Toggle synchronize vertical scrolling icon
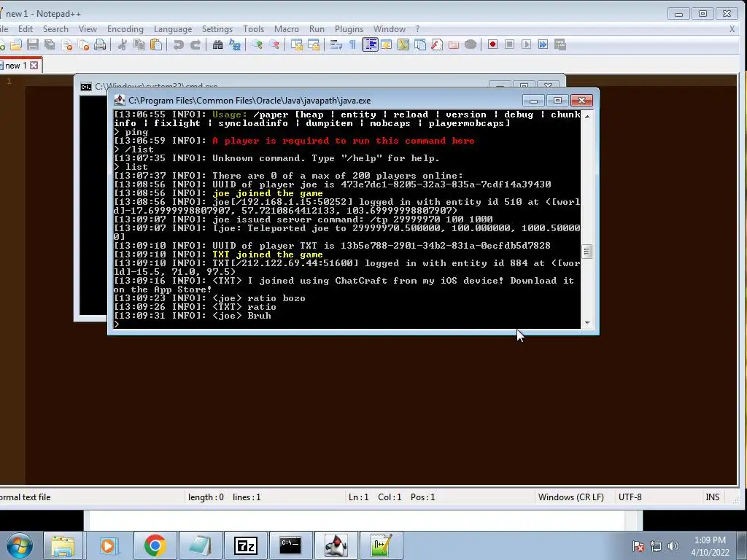Screen dimensions: 747x560 click(x=297, y=44)
